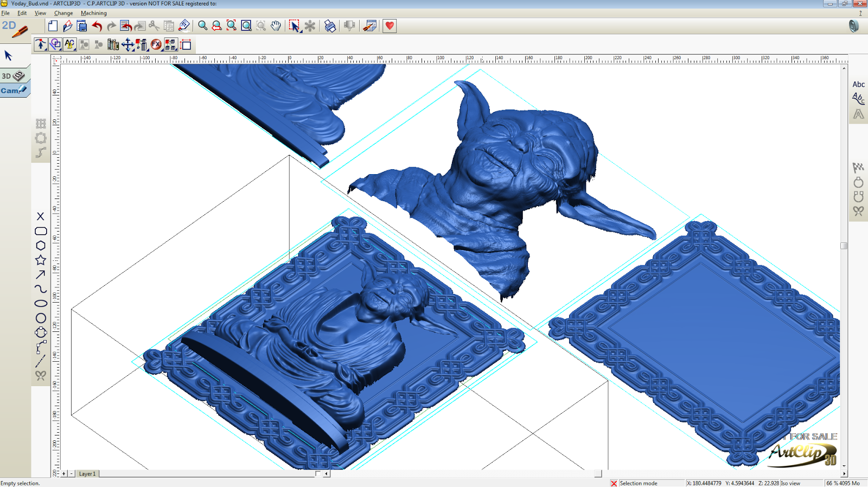Image resolution: width=868 pixels, height=487 pixels.
Task: Select the rounded rectangle drawing tool
Action: point(41,231)
